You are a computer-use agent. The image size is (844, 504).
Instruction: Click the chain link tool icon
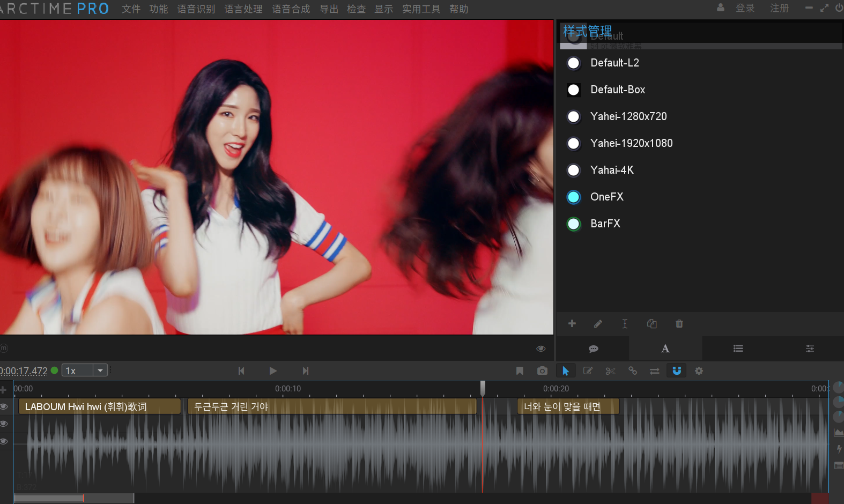[633, 371]
